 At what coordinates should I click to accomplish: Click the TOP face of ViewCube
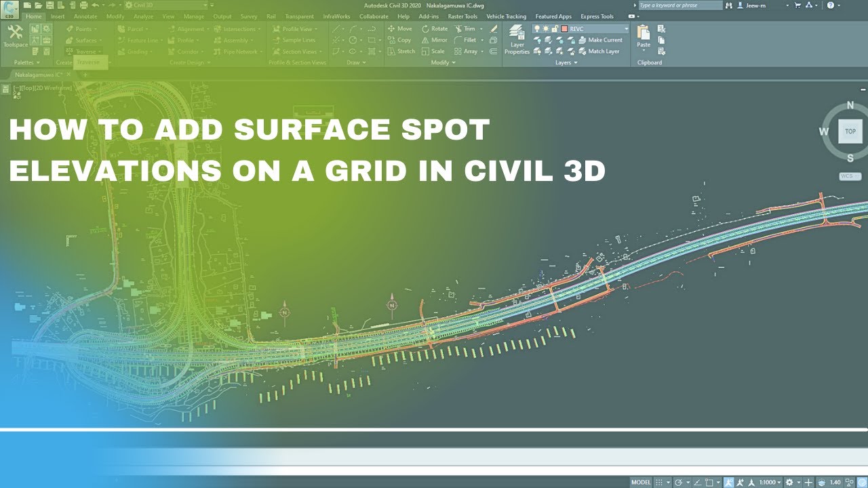click(x=850, y=131)
